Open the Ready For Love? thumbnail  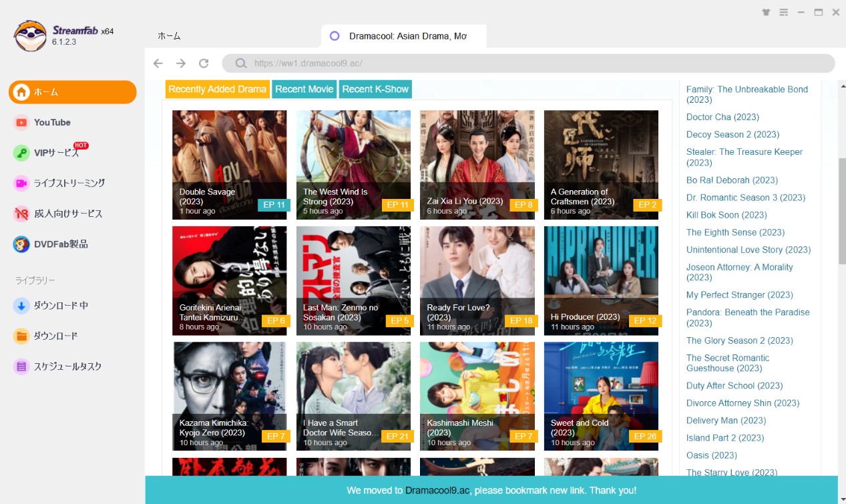[x=477, y=280]
